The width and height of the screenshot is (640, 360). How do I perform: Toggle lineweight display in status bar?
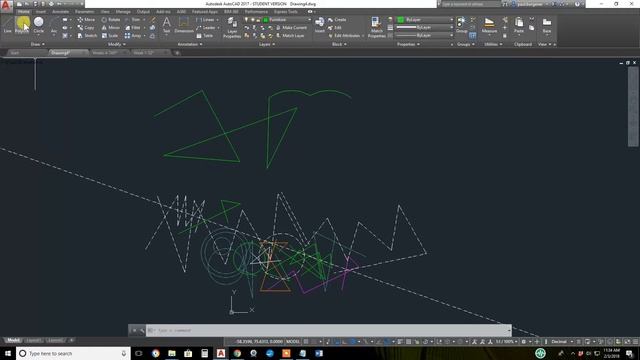pyautogui.click(x=400, y=342)
